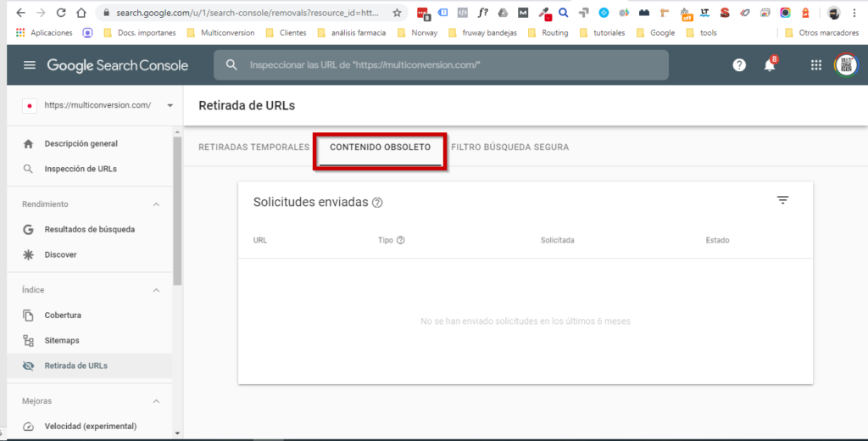
Task: Open the notifications bell
Action: 770,65
